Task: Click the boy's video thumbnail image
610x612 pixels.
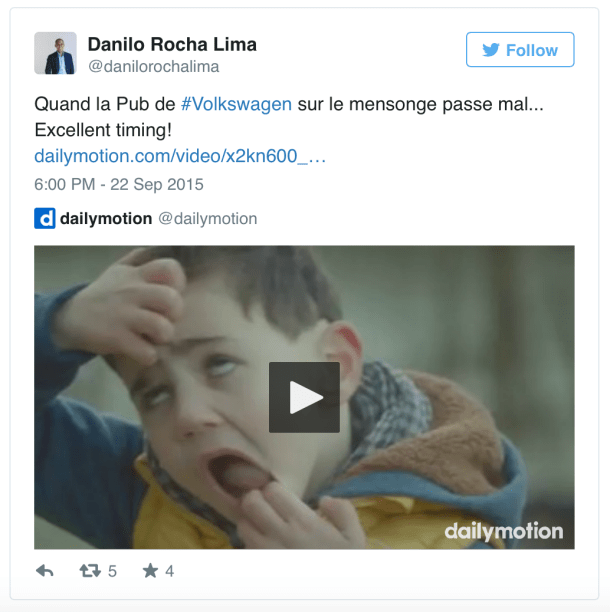Action: click(304, 397)
